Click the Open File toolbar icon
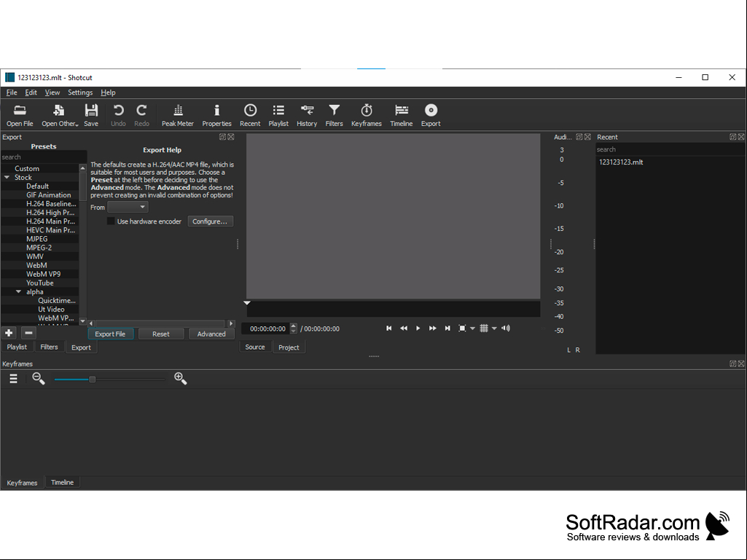 (20, 116)
